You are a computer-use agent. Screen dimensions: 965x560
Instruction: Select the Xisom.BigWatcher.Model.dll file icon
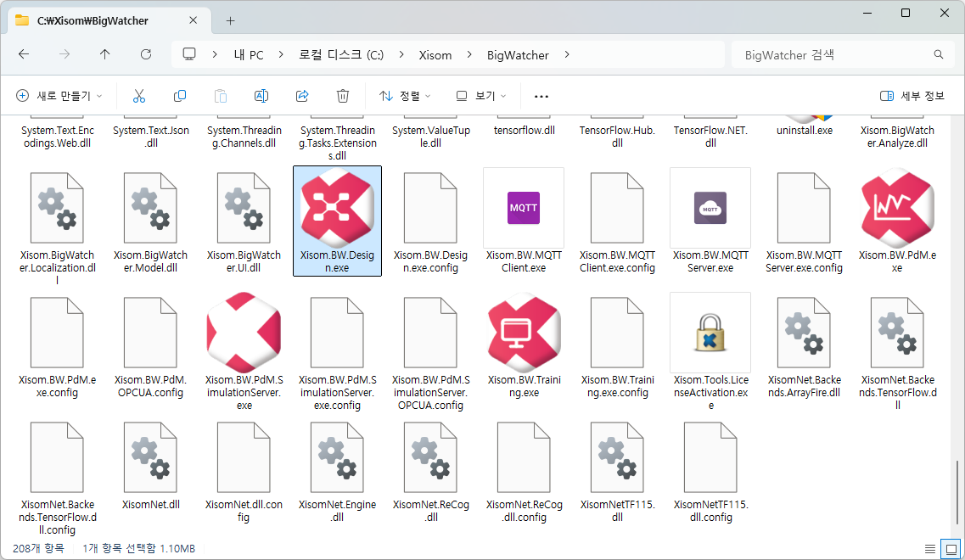click(x=151, y=208)
